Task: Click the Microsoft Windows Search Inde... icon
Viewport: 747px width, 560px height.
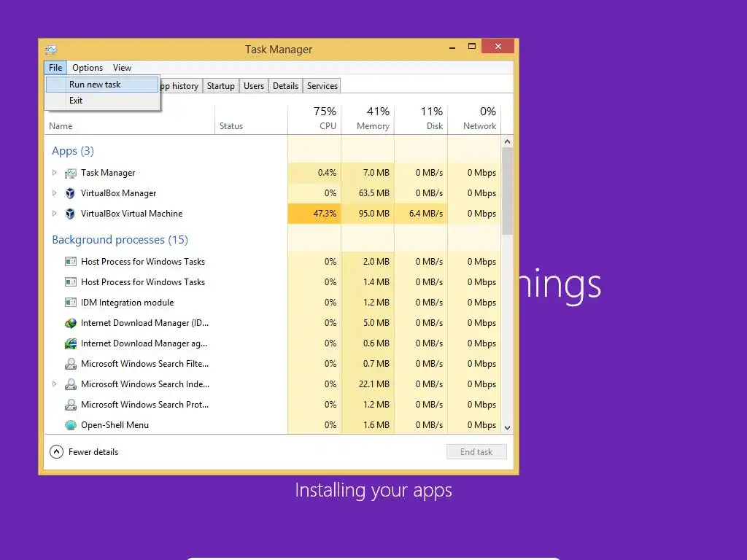Action: tap(71, 384)
